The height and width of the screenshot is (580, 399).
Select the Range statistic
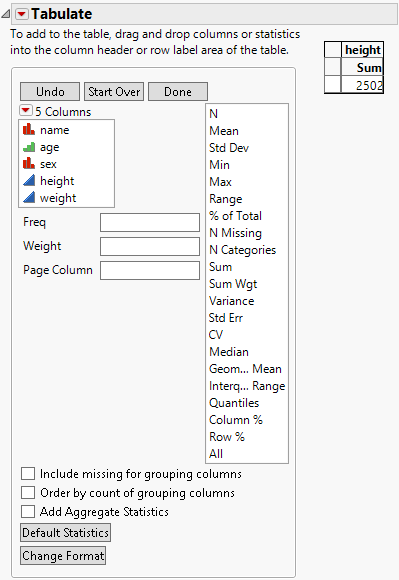(x=226, y=199)
